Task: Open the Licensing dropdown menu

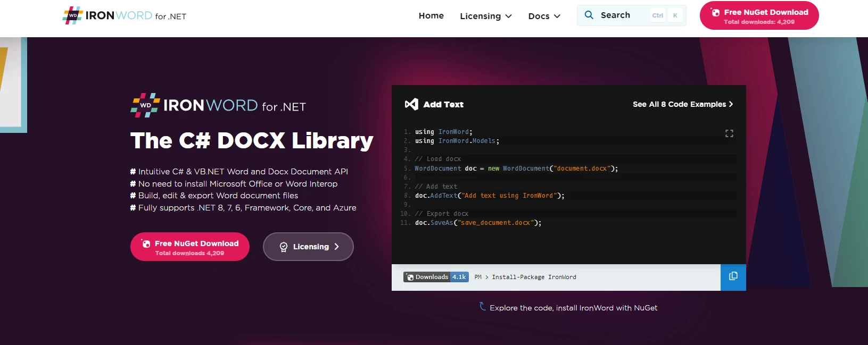Action: [485, 16]
